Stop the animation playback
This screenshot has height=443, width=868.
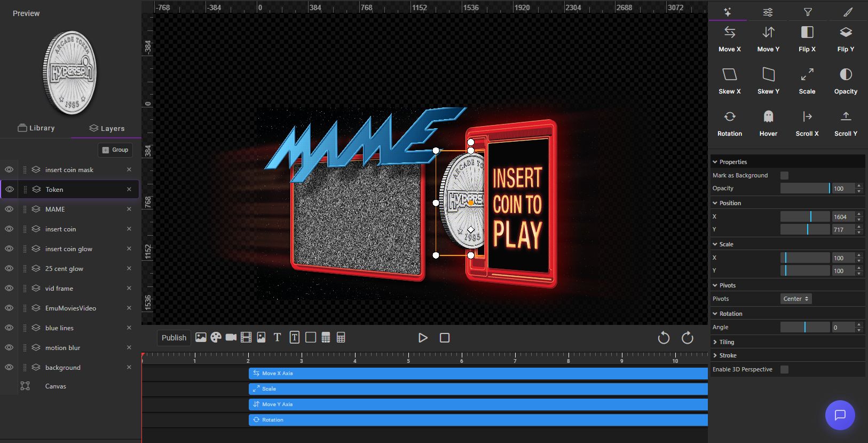[x=445, y=338]
